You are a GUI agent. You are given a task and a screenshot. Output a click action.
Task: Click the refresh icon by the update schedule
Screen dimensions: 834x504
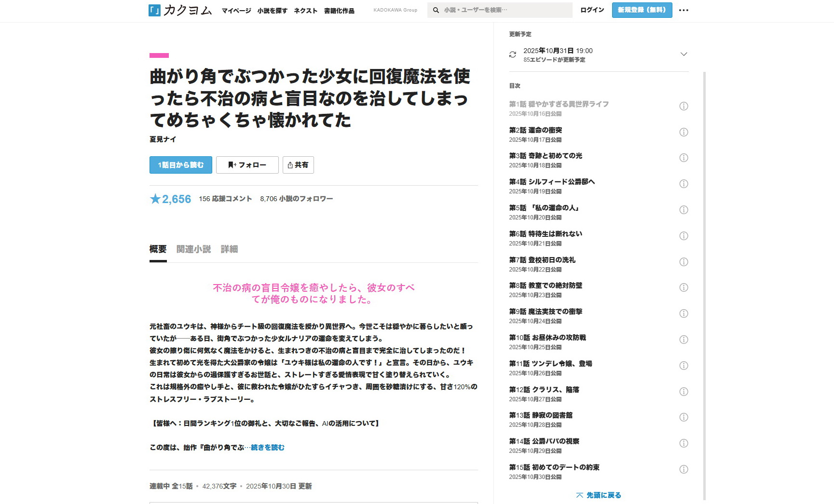(x=513, y=54)
